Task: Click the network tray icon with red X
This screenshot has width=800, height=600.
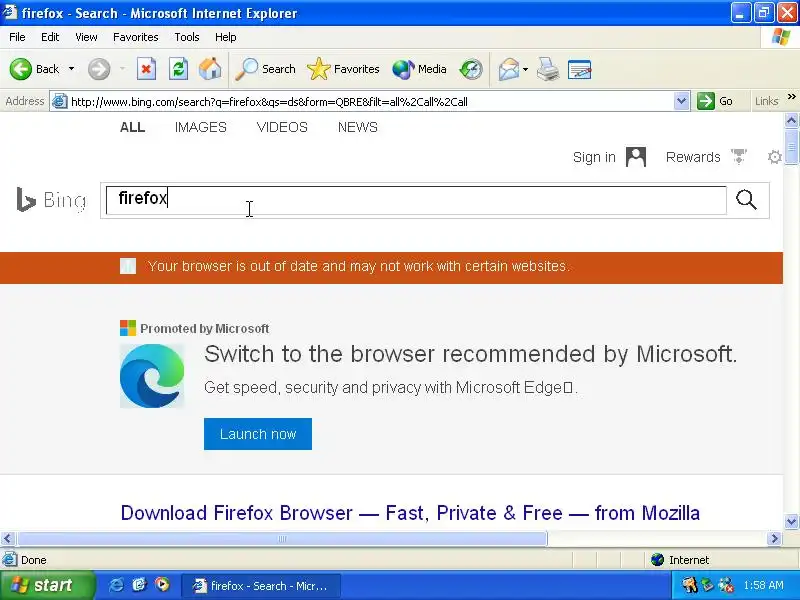Action: [726, 585]
